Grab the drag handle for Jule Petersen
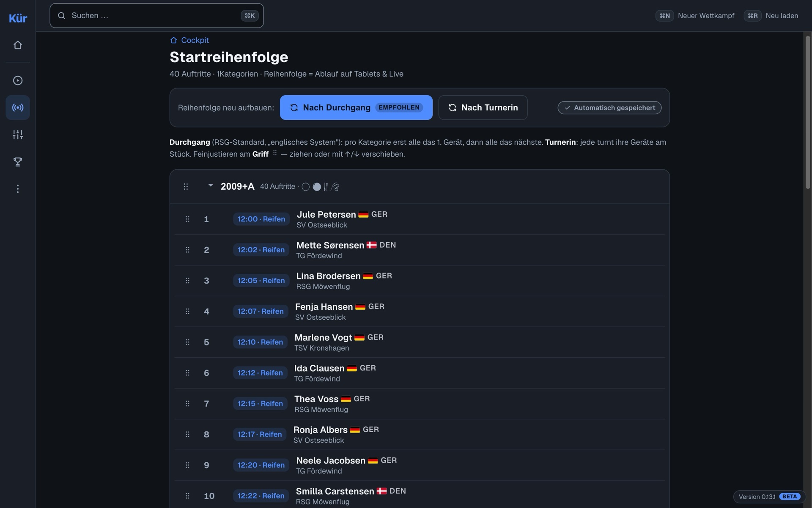Viewport: 812px width, 508px height. tap(187, 219)
